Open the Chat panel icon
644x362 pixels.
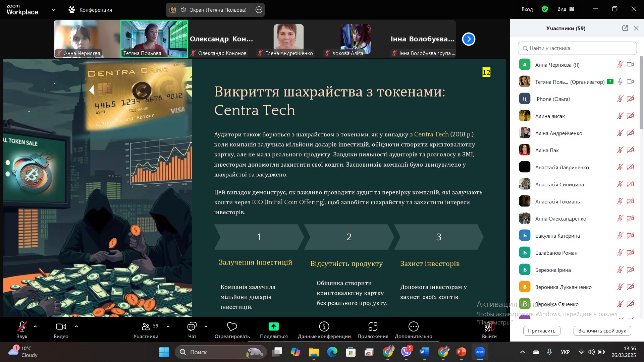[x=192, y=326]
